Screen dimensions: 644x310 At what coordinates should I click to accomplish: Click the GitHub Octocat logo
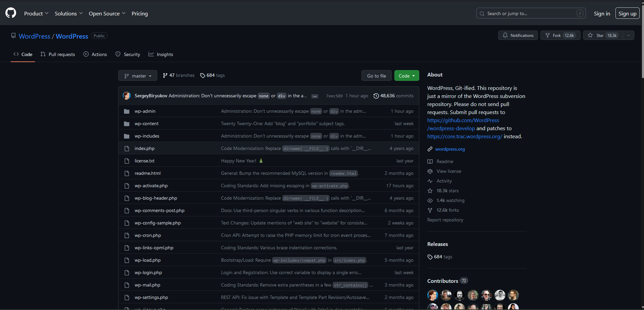pyautogui.click(x=11, y=13)
